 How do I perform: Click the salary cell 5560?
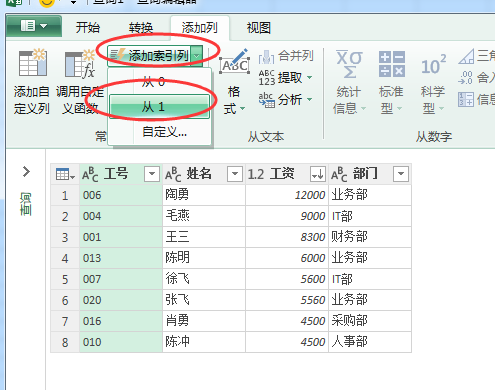click(287, 300)
